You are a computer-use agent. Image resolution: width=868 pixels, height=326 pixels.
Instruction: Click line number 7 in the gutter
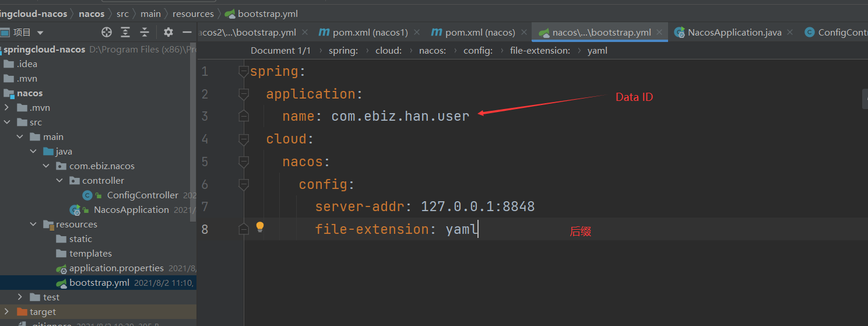[x=205, y=206]
